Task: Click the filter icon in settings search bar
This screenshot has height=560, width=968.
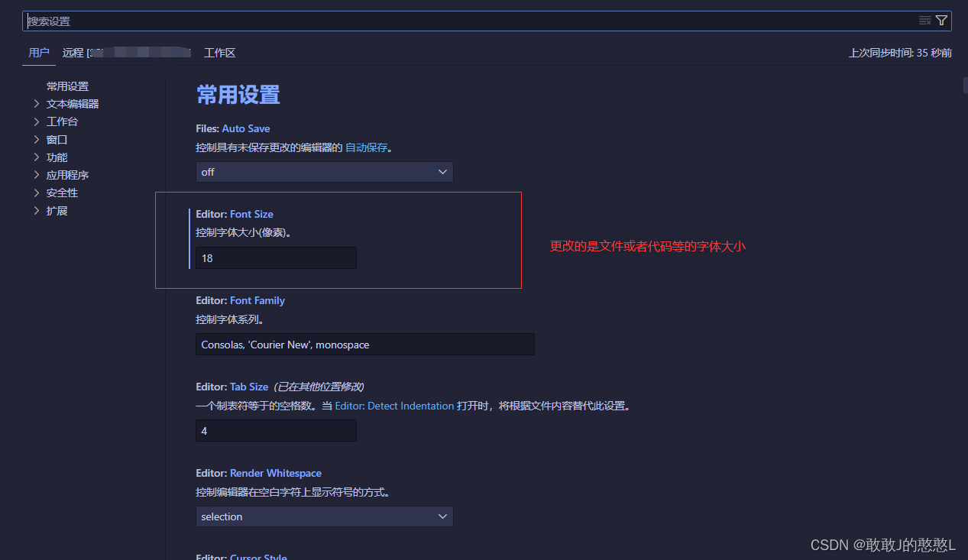Action: point(942,21)
